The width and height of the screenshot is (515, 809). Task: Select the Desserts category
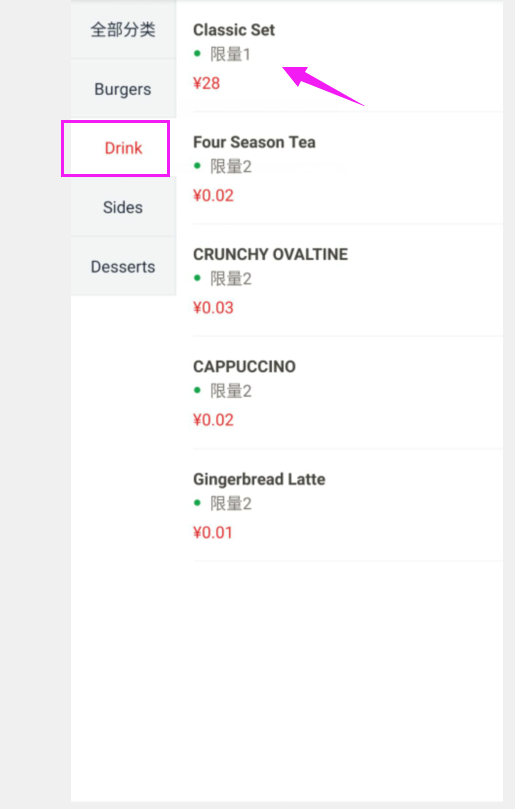click(x=123, y=267)
